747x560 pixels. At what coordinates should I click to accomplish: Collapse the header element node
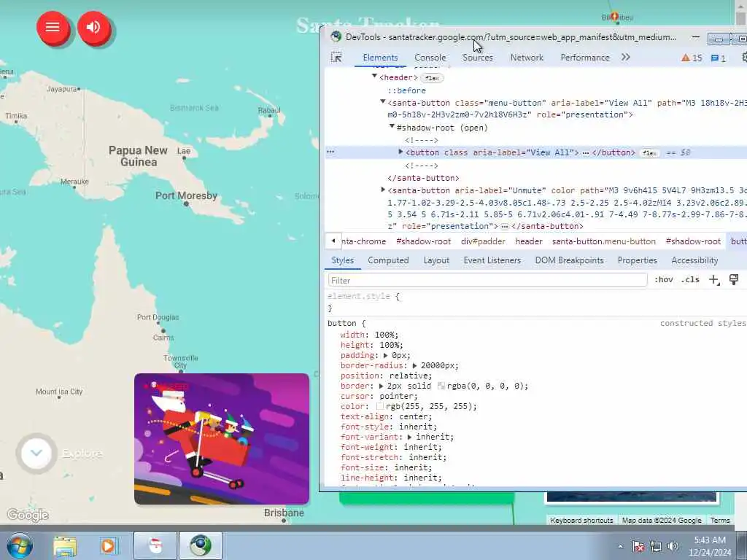click(374, 76)
